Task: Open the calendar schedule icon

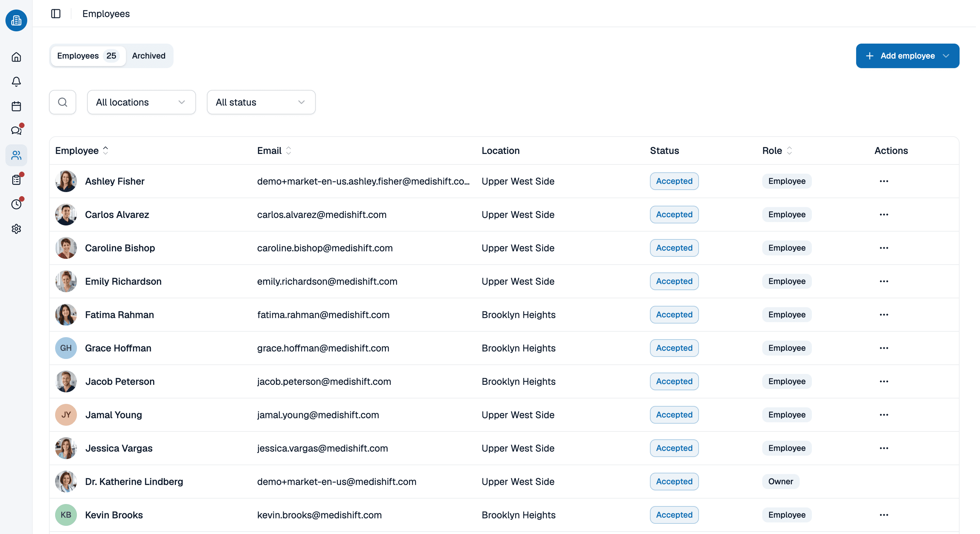Action: coord(16,106)
